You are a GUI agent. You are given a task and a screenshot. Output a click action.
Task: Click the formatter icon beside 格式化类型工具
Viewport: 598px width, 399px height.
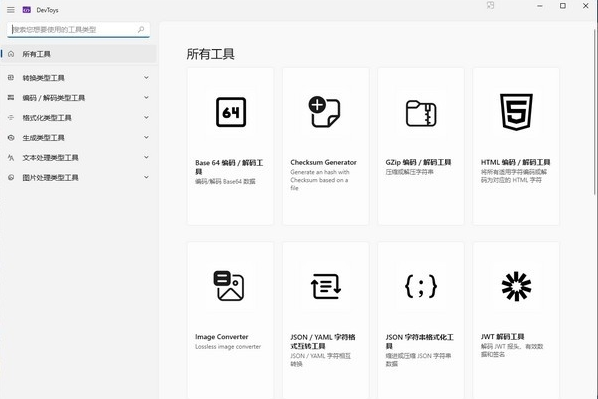tap(11, 117)
